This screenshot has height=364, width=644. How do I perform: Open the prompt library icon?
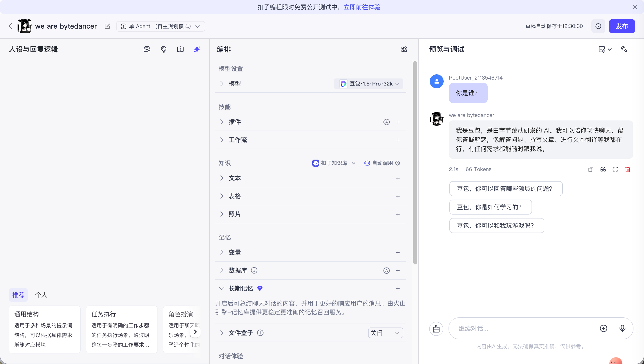pyautogui.click(x=147, y=49)
